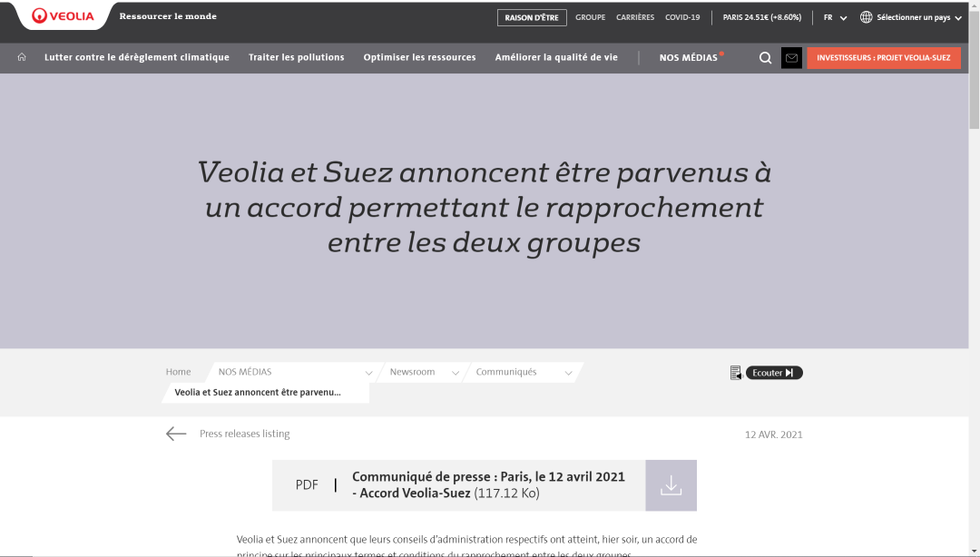Open the NOS MÉDIAS navigation menu
Image resolution: width=980 pixels, height=557 pixels.
[x=688, y=58]
